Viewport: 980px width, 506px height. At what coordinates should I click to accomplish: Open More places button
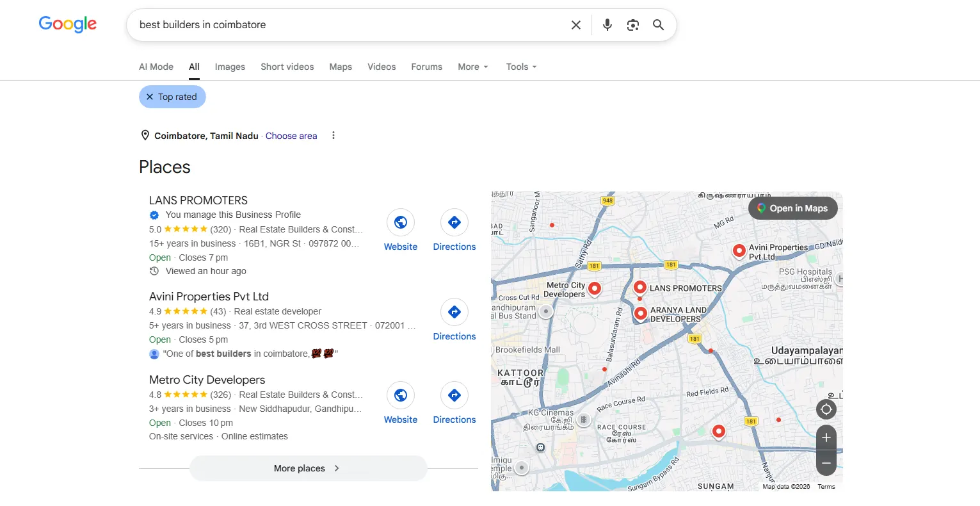308,468
